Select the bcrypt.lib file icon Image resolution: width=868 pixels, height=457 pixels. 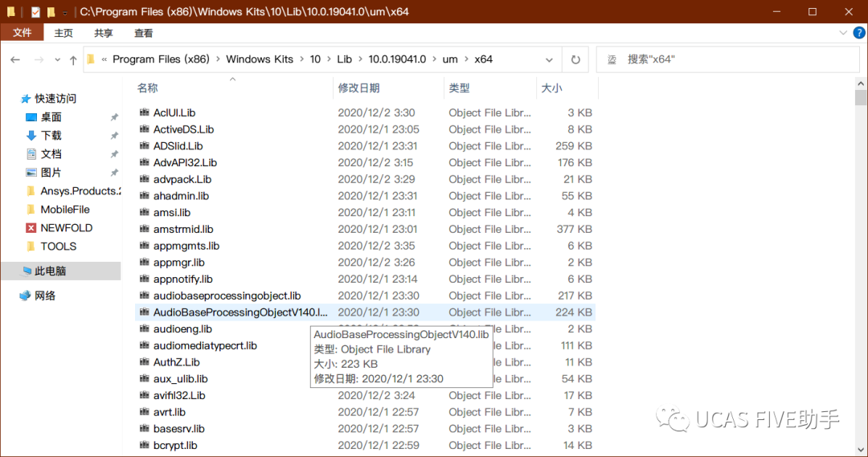(x=145, y=445)
